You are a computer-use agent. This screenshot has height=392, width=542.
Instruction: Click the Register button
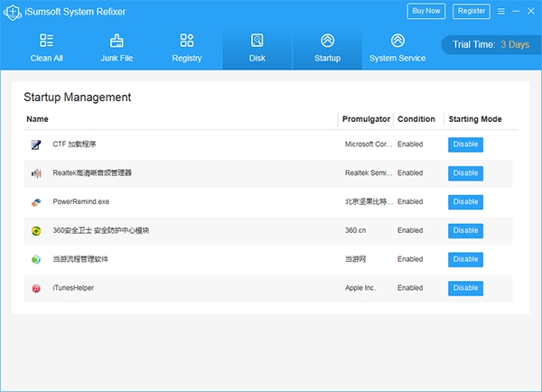coord(472,11)
